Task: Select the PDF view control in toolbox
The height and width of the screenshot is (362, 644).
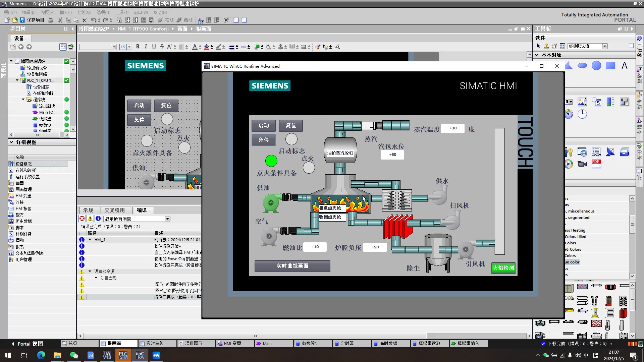Action: tap(596, 164)
